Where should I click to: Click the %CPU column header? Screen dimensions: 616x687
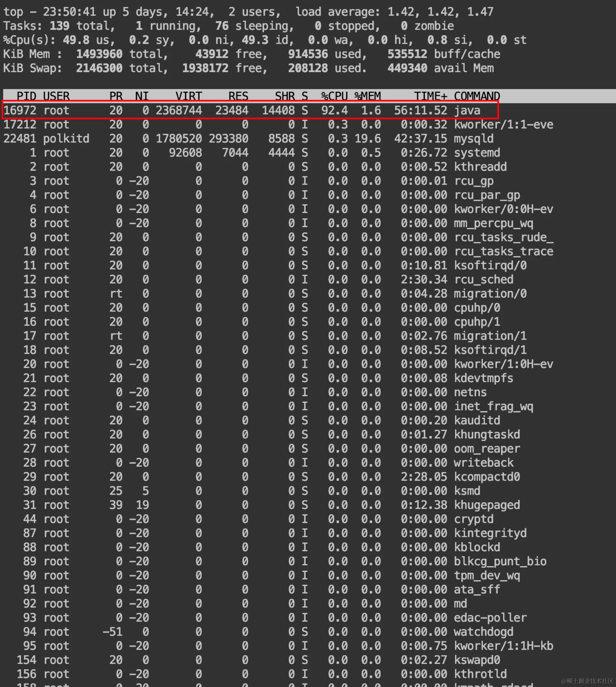[334, 96]
